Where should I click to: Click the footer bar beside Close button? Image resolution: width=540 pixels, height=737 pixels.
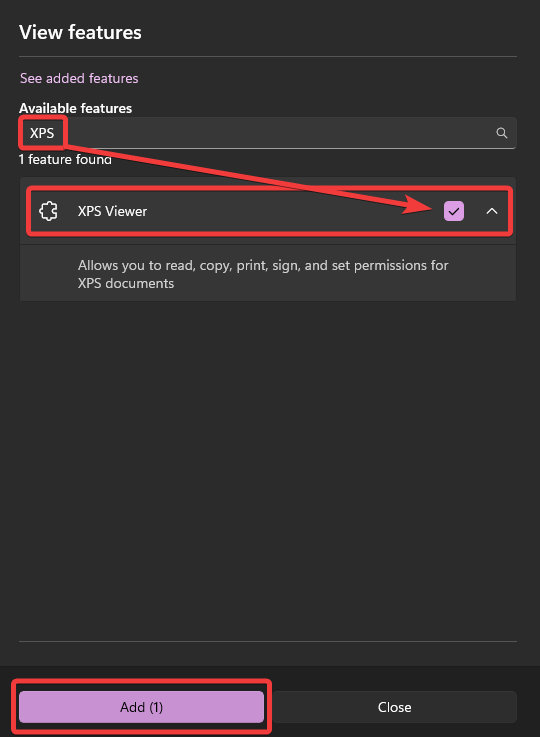click(x=528, y=707)
